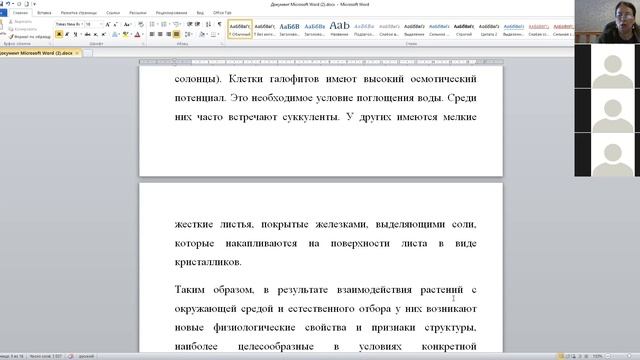This screenshot has height=360, width=640.
Task: Click the word count in status bar
Action: coord(45,356)
